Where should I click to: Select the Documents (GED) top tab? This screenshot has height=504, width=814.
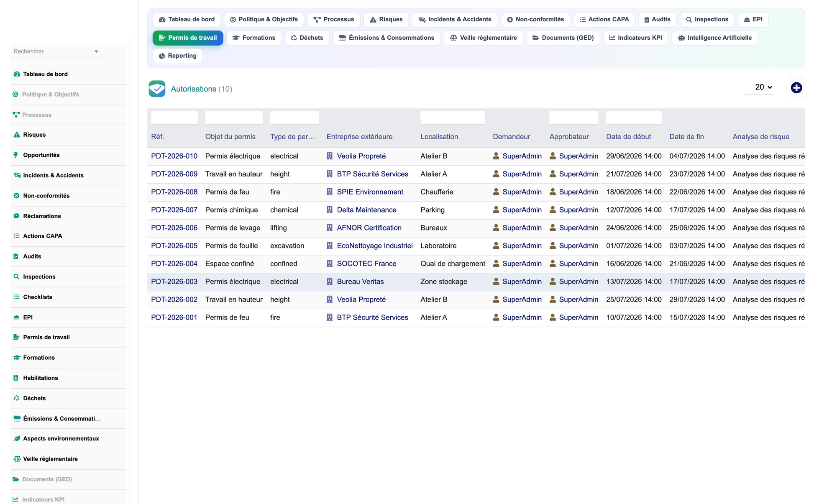tap(563, 38)
